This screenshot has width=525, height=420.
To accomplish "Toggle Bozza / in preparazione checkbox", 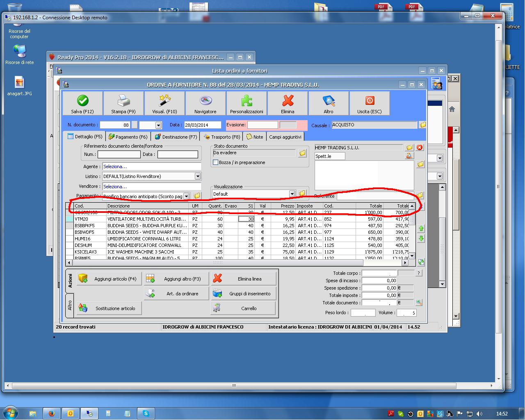I will click(215, 162).
